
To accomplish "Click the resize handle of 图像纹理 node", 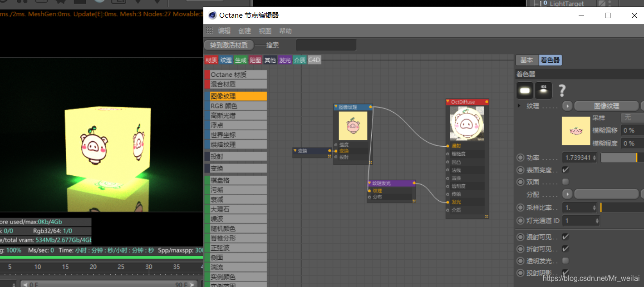I will [x=370, y=162].
